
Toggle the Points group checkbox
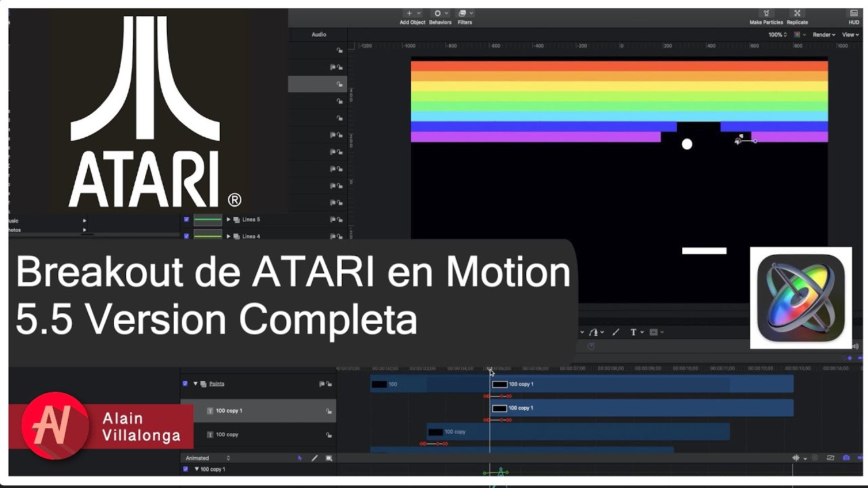pos(185,384)
